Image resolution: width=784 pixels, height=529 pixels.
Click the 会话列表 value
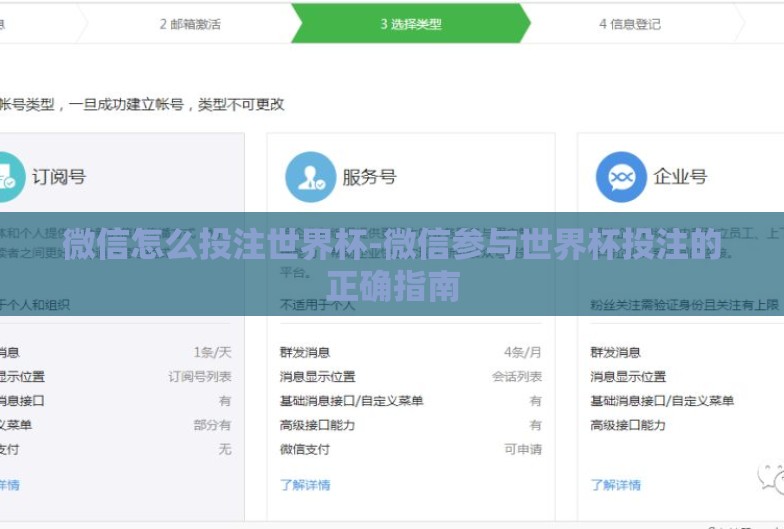click(517, 376)
